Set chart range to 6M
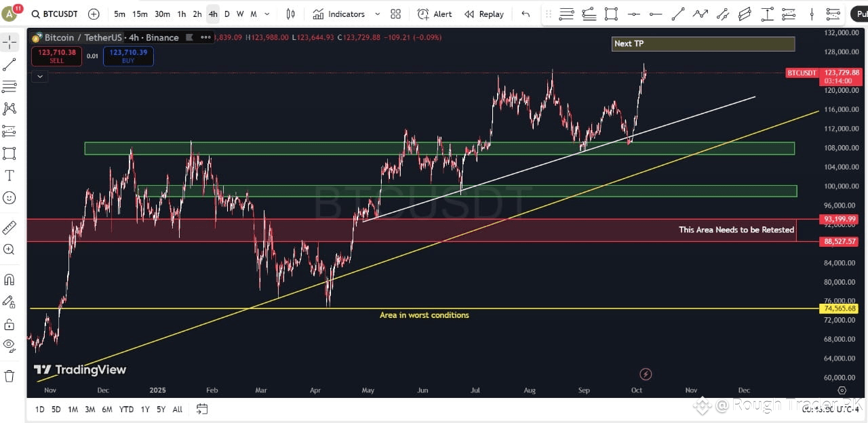Screen dimensions: 868x423 coord(107,409)
